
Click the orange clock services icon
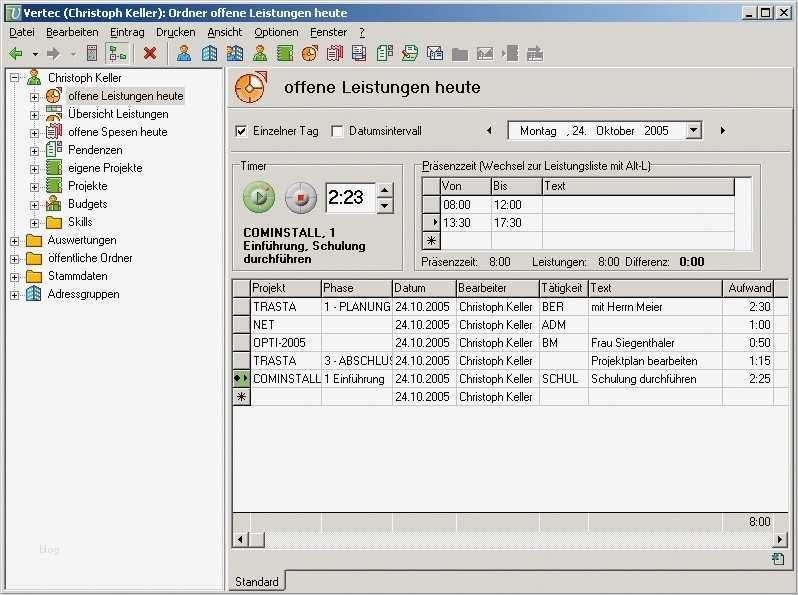pos(309,53)
